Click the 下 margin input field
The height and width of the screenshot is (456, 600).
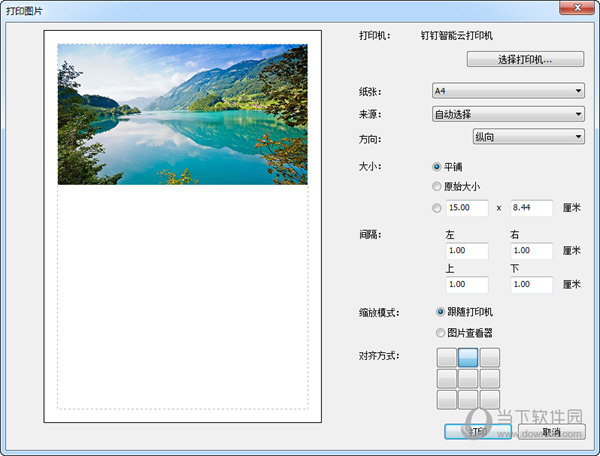coord(532,284)
